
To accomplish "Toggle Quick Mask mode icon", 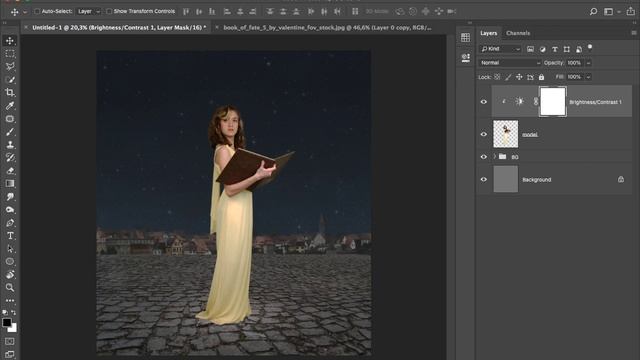I will click(10, 341).
